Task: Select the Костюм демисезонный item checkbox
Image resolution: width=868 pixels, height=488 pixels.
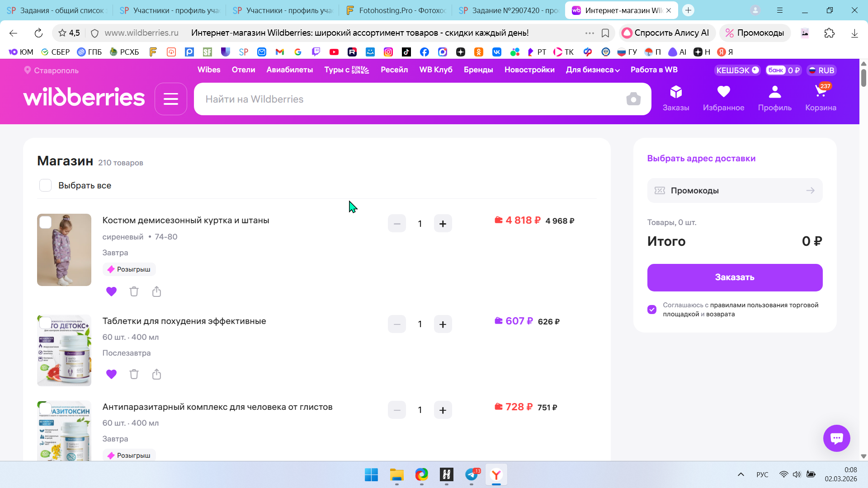Action: pyautogui.click(x=45, y=222)
